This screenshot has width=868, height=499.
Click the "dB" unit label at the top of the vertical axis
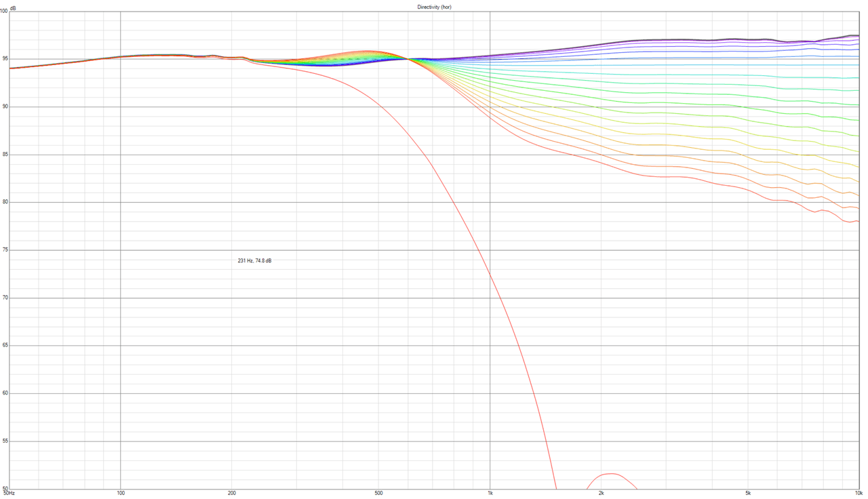tap(12, 8)
